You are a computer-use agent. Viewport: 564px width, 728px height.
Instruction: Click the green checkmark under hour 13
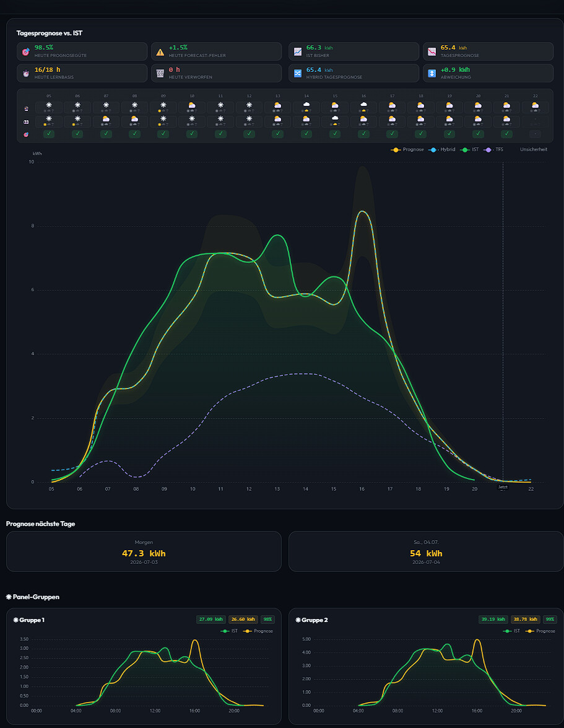(278, 134)
